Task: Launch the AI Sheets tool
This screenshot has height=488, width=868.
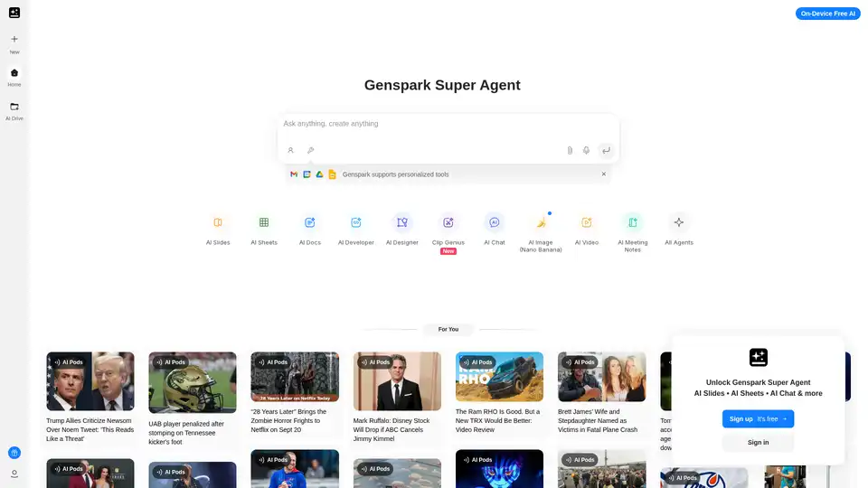Action: 264,222
